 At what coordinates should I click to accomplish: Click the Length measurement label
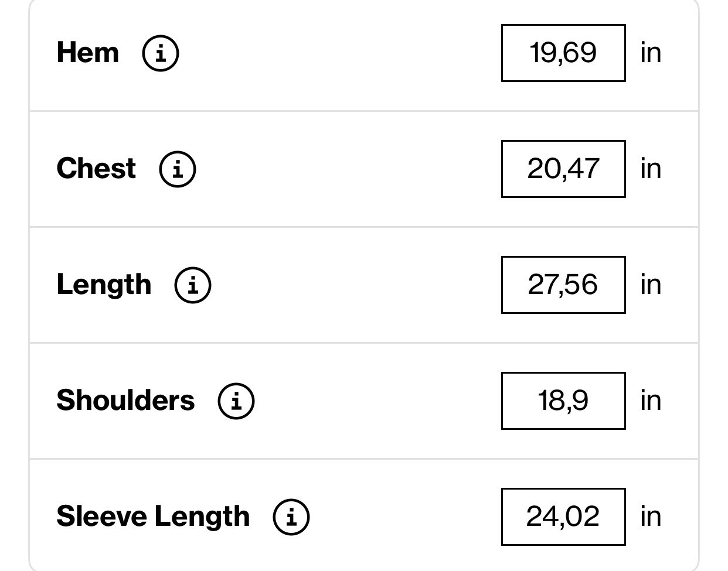tap(104, 285)
